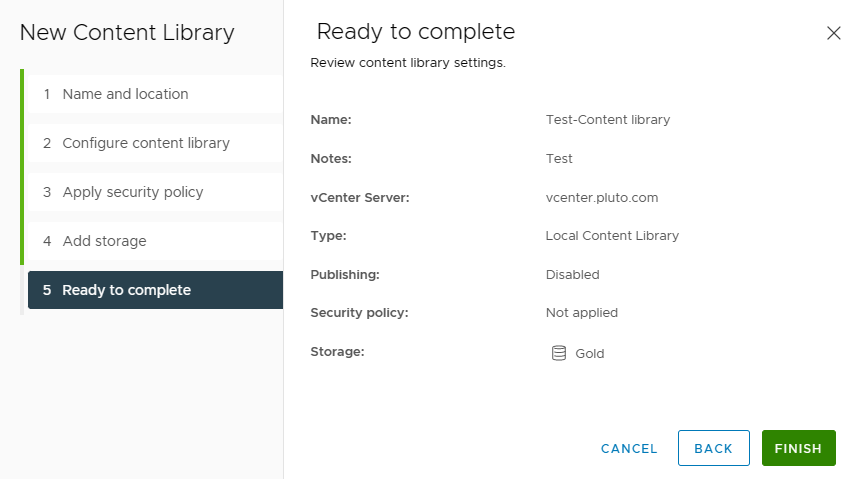Viewport: 849px width, 479px height.
Task: Click the Ready to complete heading
Action: point(415,32)
